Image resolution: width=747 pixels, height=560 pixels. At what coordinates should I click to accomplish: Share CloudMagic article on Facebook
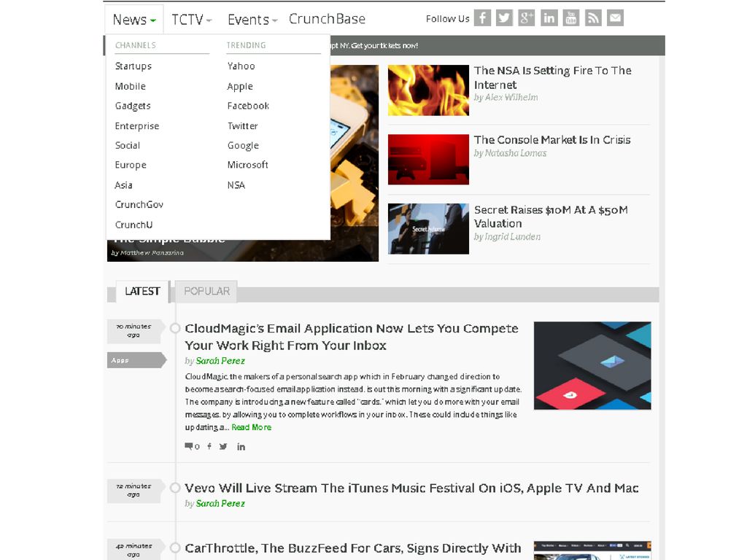[209, 446]
